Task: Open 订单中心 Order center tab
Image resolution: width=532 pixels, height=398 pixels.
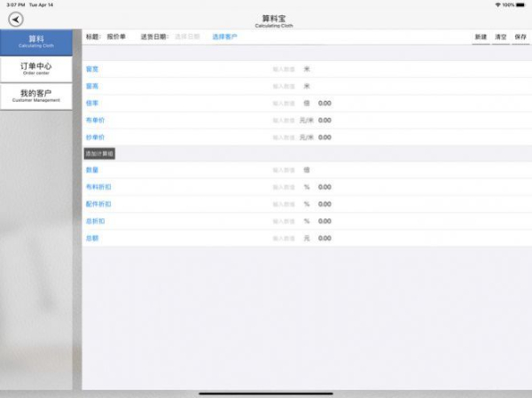Action: [36, 69]
